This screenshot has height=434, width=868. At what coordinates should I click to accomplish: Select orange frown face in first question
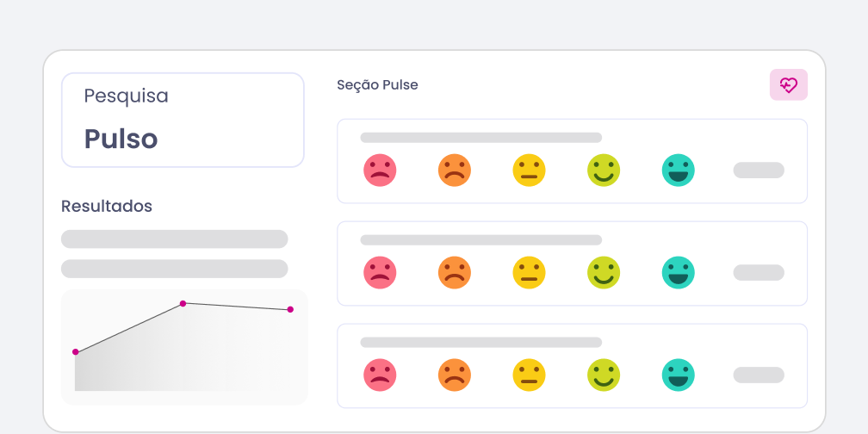(454, 170)
